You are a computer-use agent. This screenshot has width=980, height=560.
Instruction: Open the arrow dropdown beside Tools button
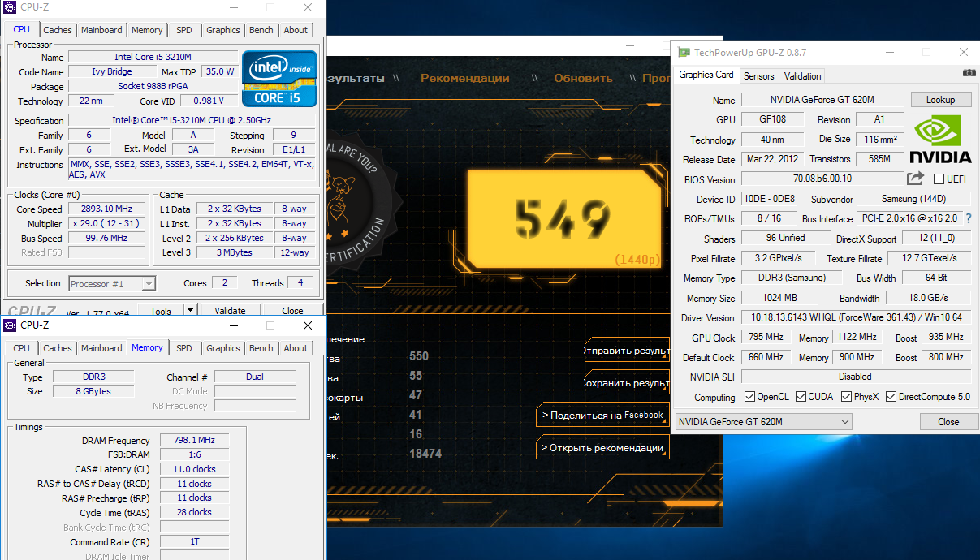tap(189, 310)
